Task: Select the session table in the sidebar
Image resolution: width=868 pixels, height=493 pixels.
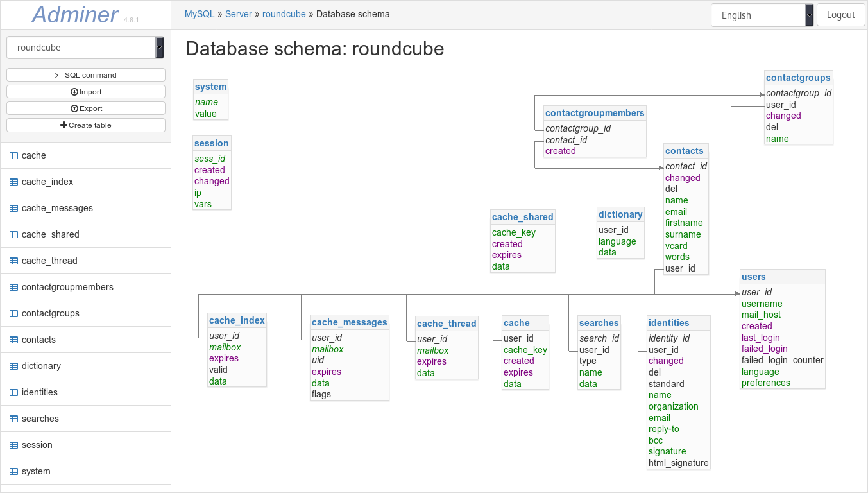Action: (37, 445)
